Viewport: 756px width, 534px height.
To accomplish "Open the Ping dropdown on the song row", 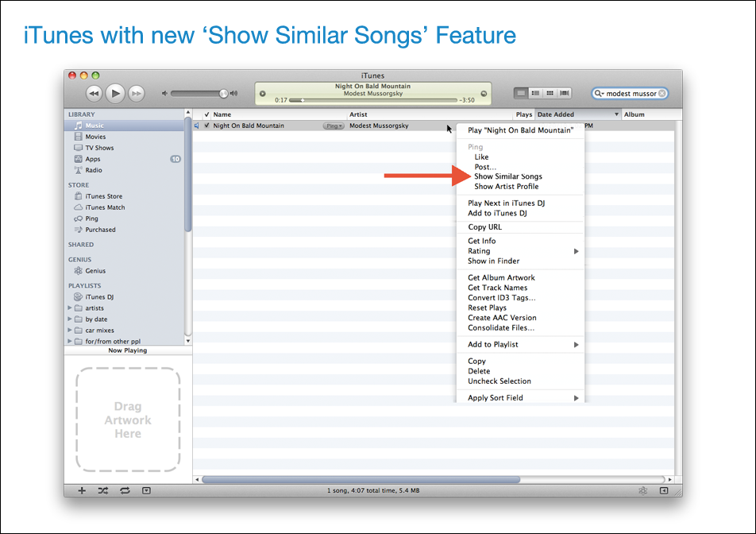I will pos(334,126).
